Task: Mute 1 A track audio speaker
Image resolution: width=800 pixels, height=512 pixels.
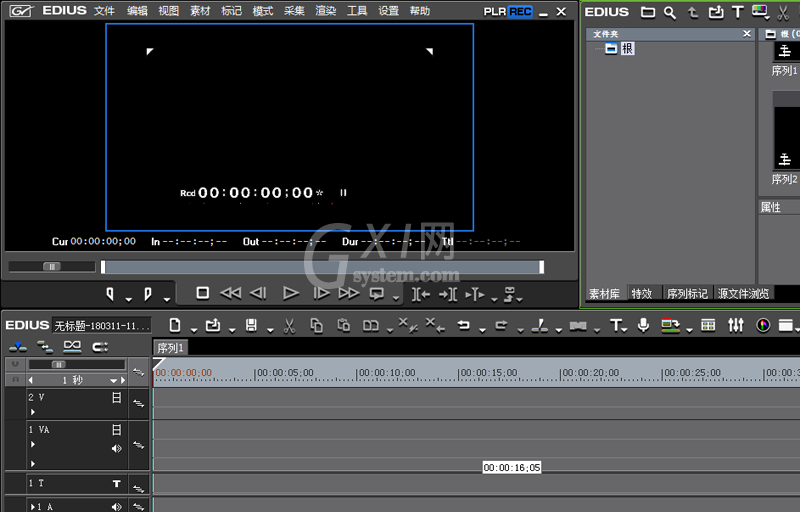Action: point(117,506)
